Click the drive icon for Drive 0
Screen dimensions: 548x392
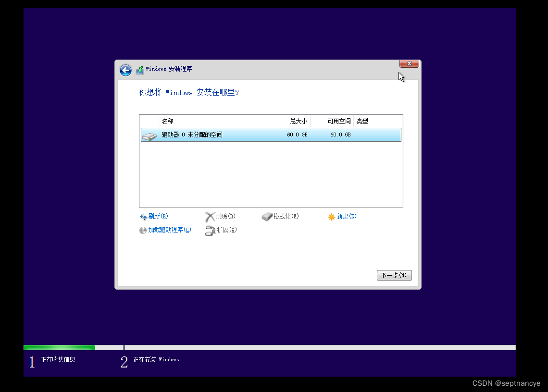(x=149, y=136)
